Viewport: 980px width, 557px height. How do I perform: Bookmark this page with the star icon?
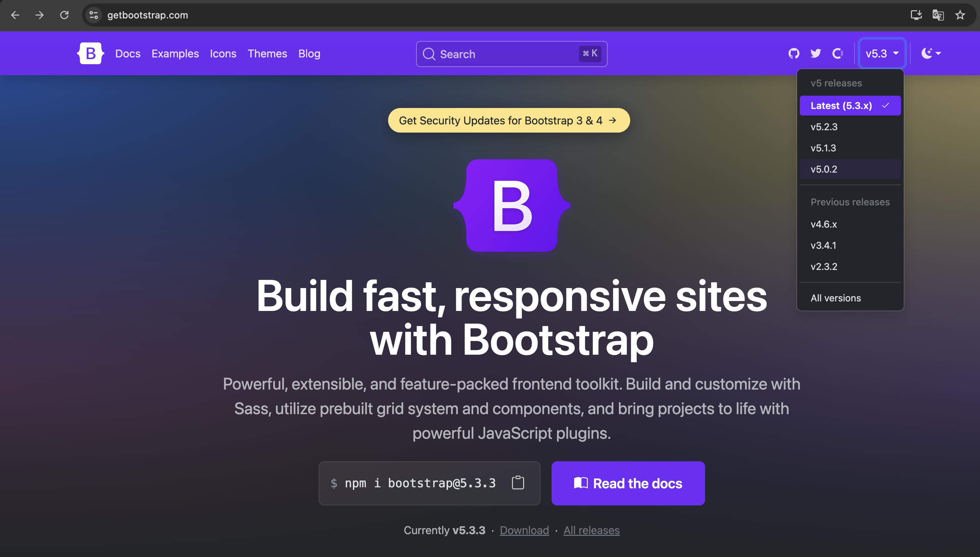pos(960,15)
